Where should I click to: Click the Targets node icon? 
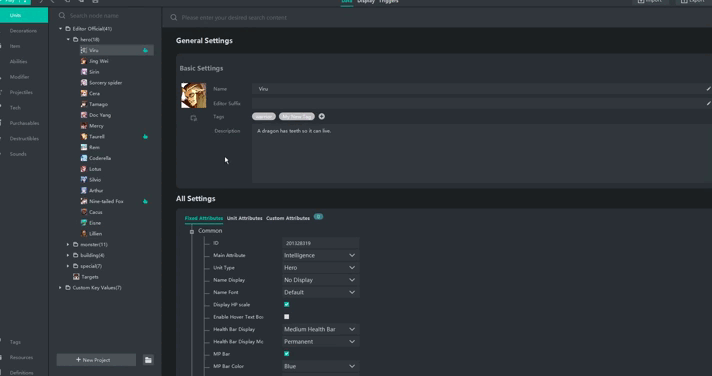point(76,277)
